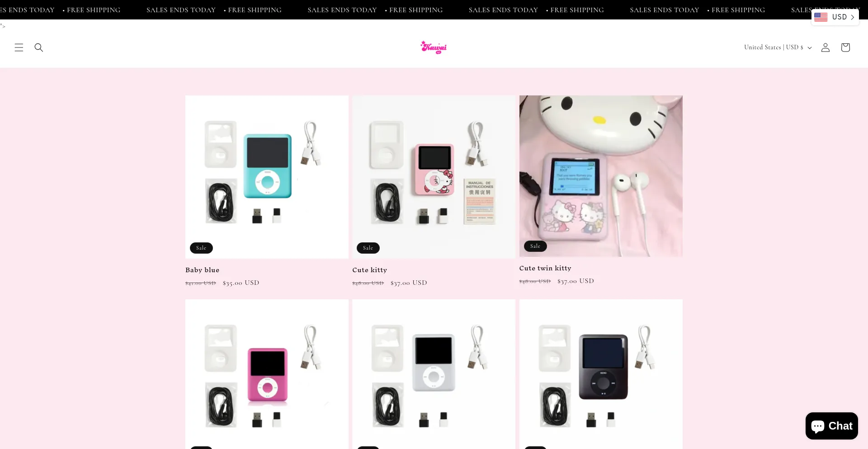This screenshot has height=449, width=868.
Task: Click the pink Hello Kitty player image
Action: pos(434,177)
